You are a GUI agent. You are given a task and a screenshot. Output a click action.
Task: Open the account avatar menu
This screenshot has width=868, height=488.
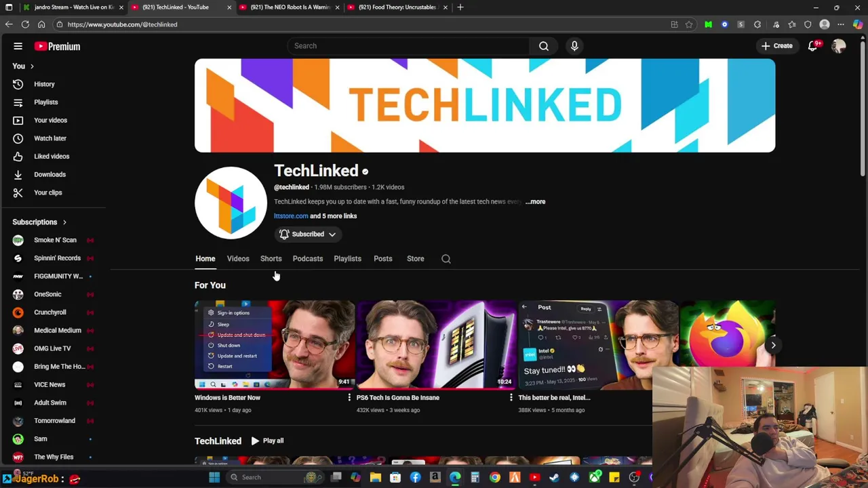[x=839, y=46]
